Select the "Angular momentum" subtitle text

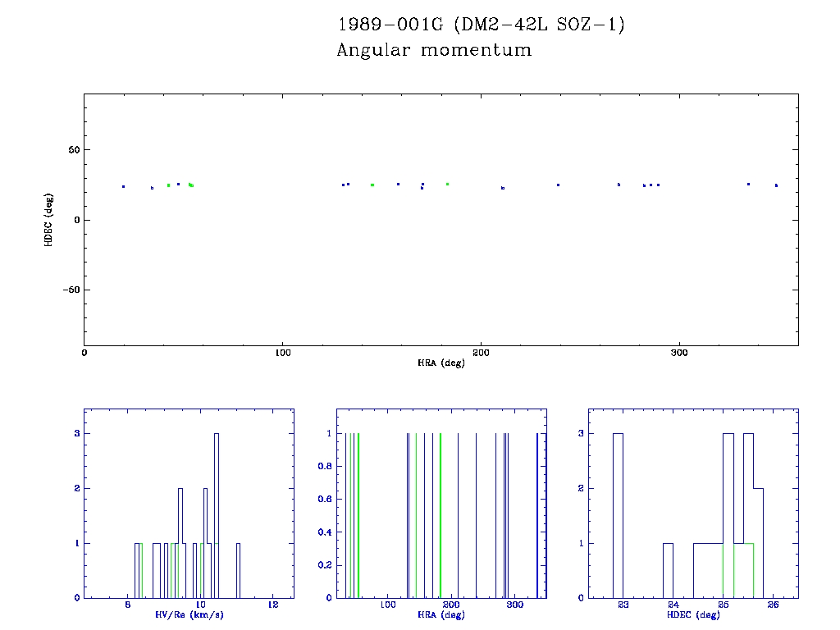[x=434, y=51]
